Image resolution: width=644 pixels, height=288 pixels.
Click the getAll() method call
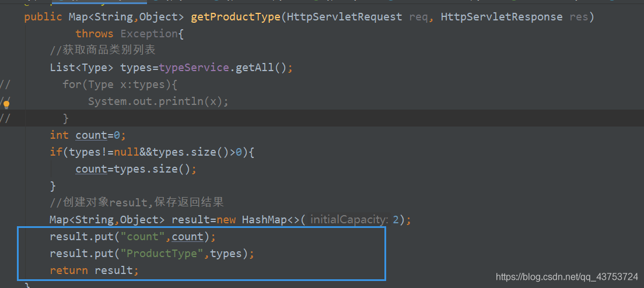pyautogui.click(x=261, y=67)
